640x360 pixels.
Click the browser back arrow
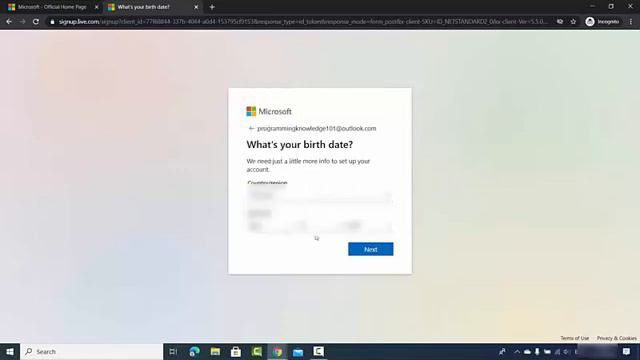[9, 22]
